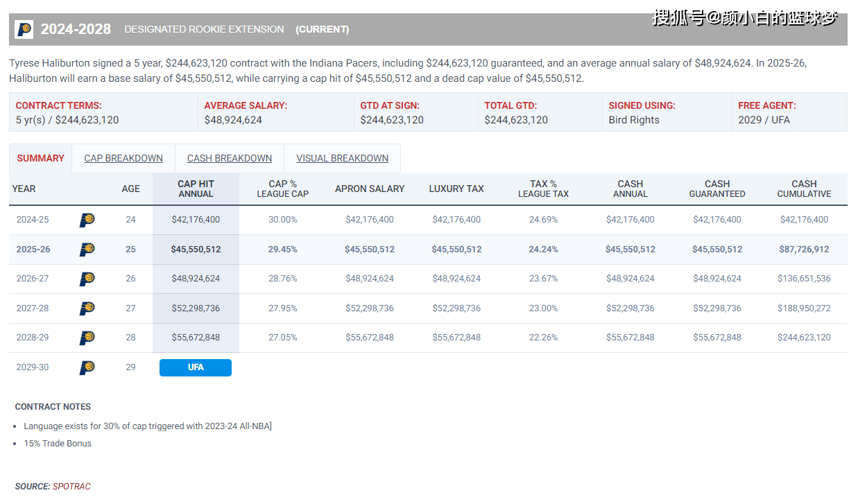Click the Pacers logo in 2025-26 row
Image resolution: width=858 pixels, height=504 pixels.
pos(87,250)
